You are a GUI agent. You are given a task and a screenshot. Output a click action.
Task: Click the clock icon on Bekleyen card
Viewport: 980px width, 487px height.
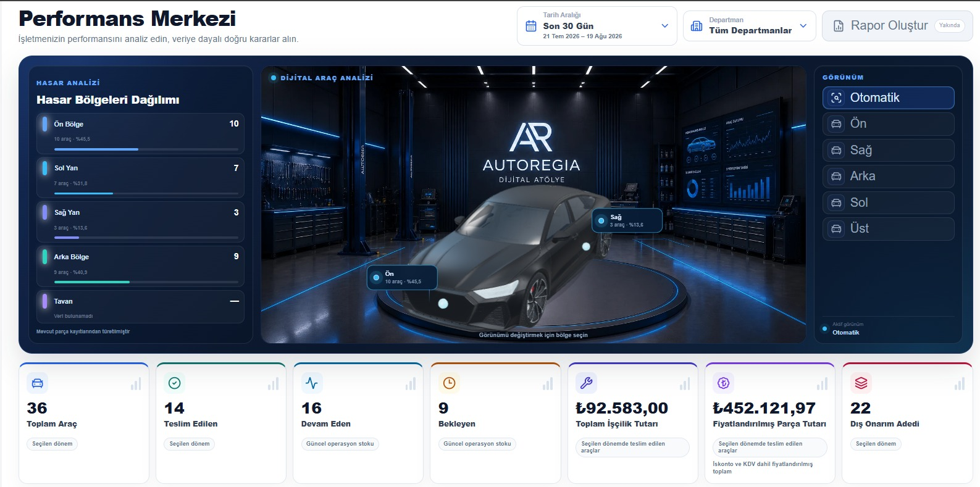(449, 383)
